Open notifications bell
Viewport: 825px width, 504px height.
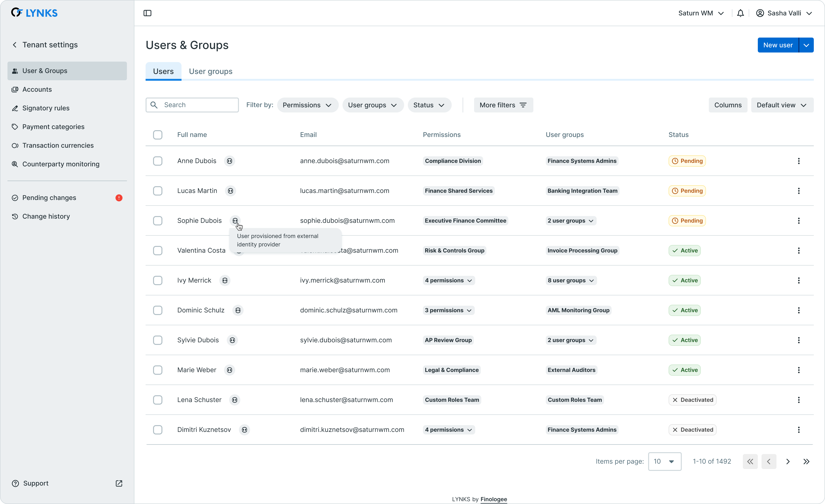pos(740,13)
